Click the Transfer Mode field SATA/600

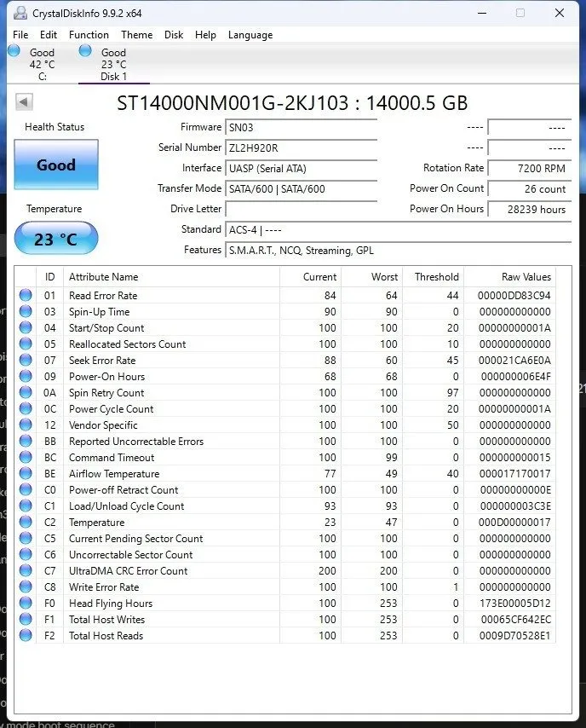click(302, 189)
